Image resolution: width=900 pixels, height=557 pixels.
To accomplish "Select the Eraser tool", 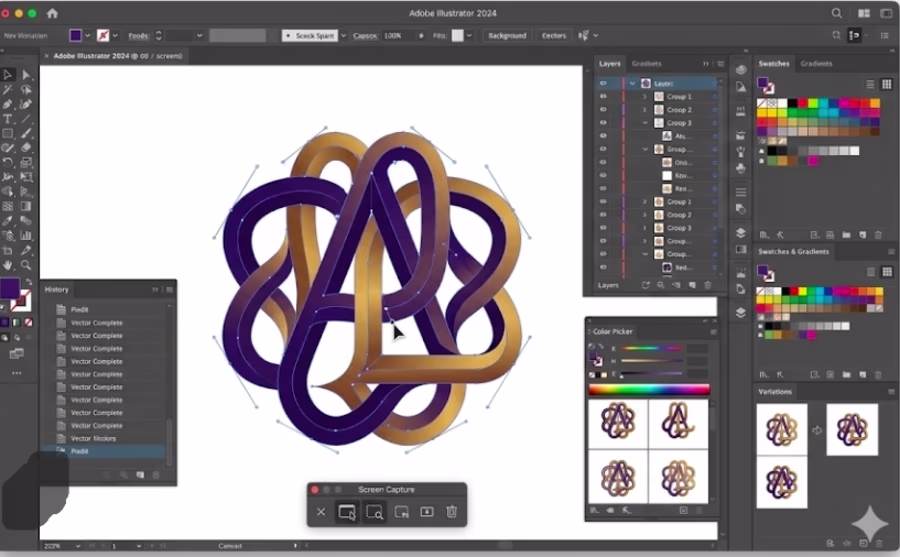I will coord(26,148).
